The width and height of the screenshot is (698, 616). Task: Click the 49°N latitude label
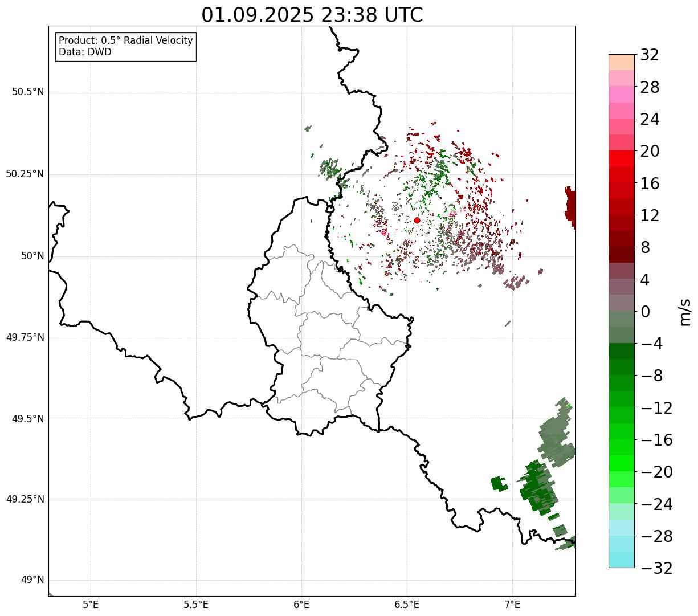point(32,580)
